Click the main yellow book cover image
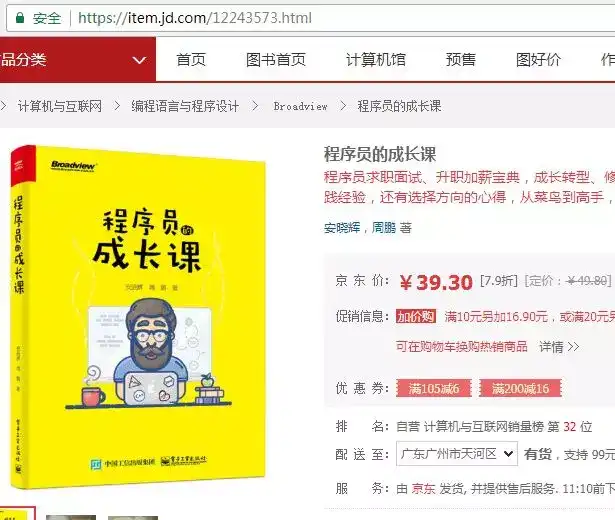The width and height of the screenshot is (615, 520). pos(138,317)
